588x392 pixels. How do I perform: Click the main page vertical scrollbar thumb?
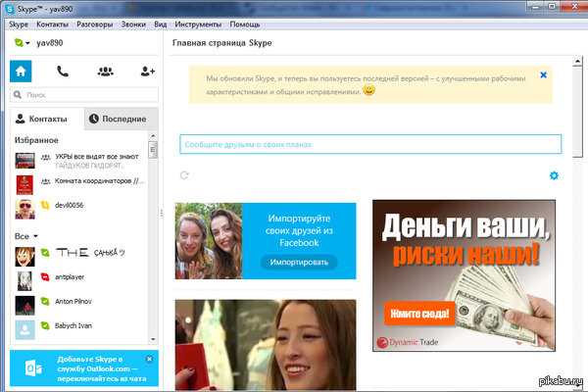click(x=577, y=112)
